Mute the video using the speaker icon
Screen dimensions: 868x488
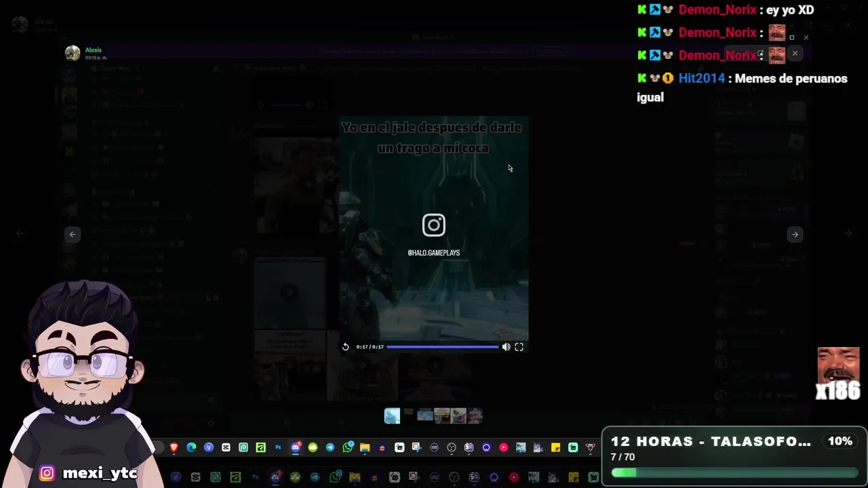[506, 347]
